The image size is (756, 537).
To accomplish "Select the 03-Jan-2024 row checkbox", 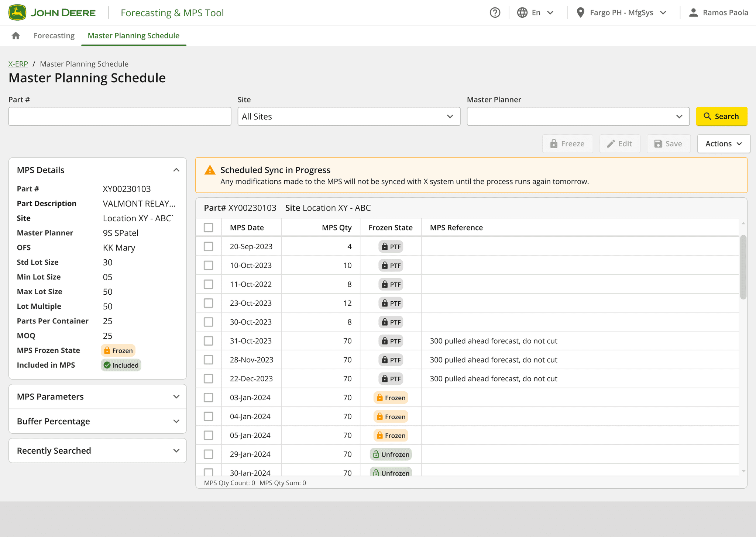I will tap(209, 398).
